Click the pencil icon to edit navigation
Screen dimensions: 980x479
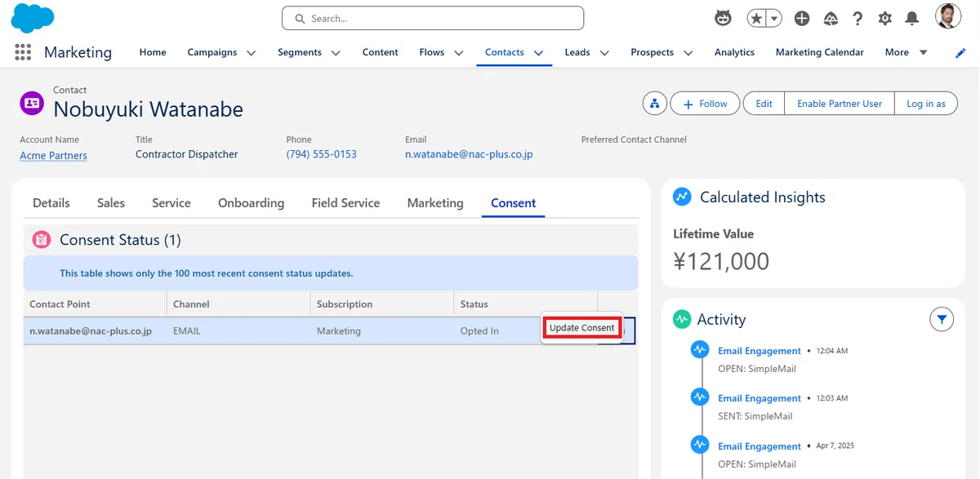tap(960, 52)
